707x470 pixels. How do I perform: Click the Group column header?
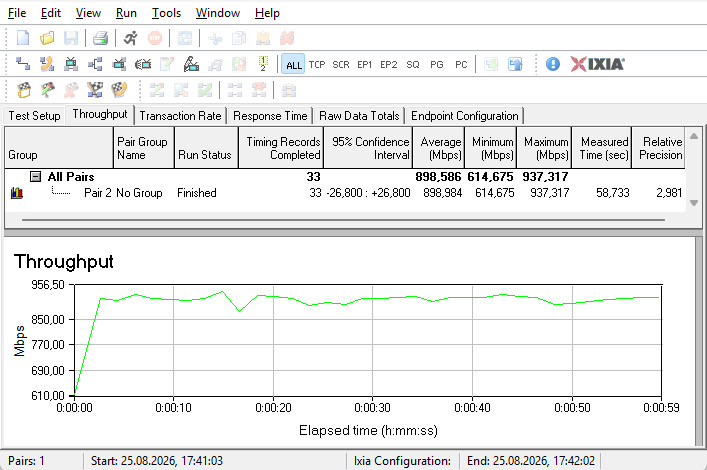(59, 148)
